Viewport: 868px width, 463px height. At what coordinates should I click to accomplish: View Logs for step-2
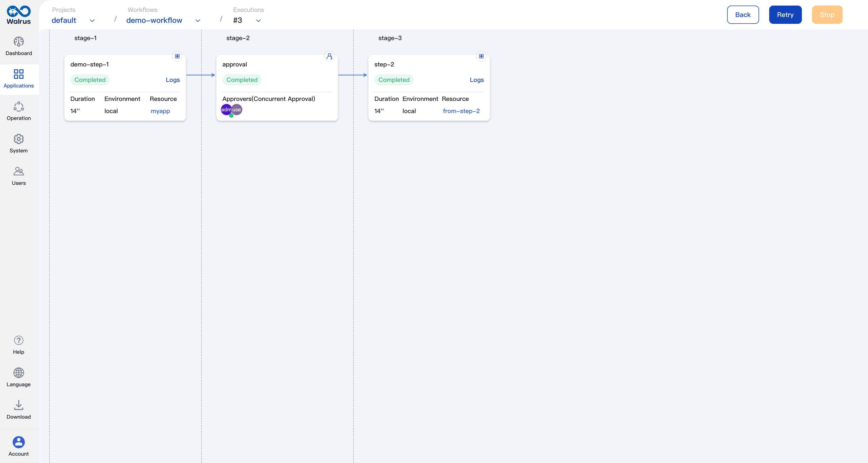pyautogui.click(x=477, y=79)
